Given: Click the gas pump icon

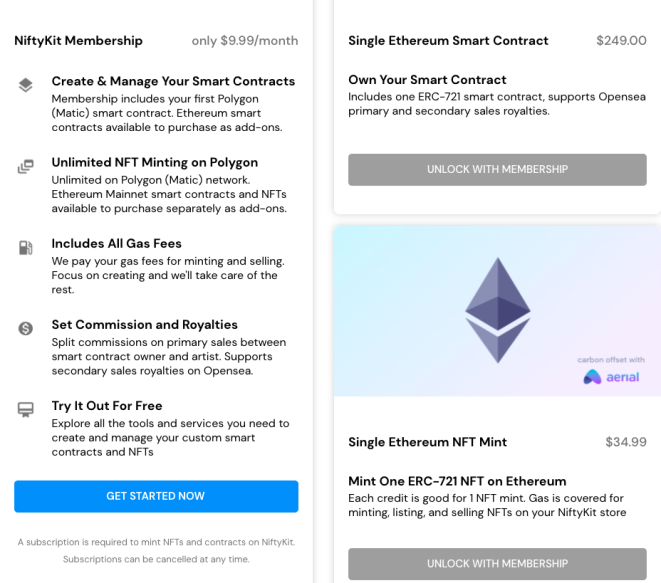Looking at the screenshot, I should coord(25,247).
